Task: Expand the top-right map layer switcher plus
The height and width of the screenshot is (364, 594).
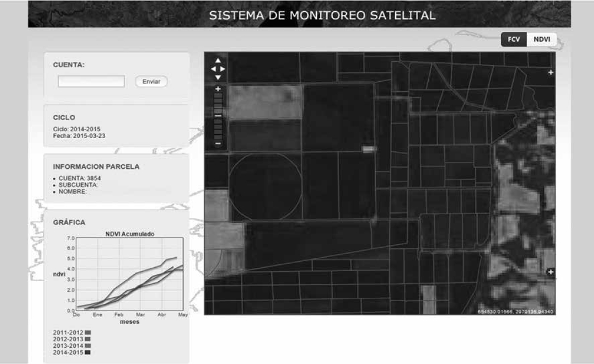Action: (x=551, y=72)
